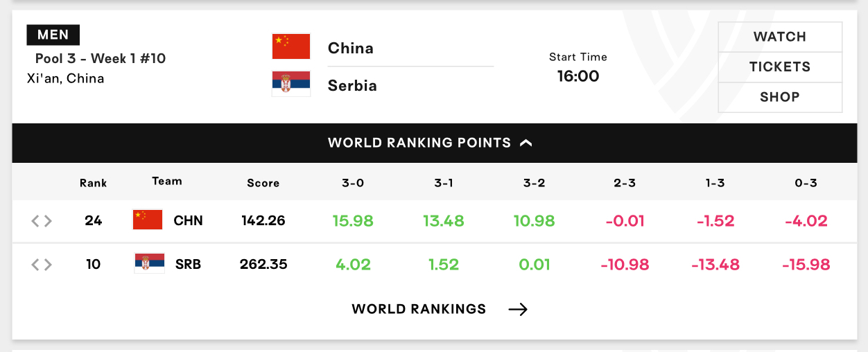Click the rank change arrows in SRB row
This screenshot has width=868, height=352.
coord(42,264)
